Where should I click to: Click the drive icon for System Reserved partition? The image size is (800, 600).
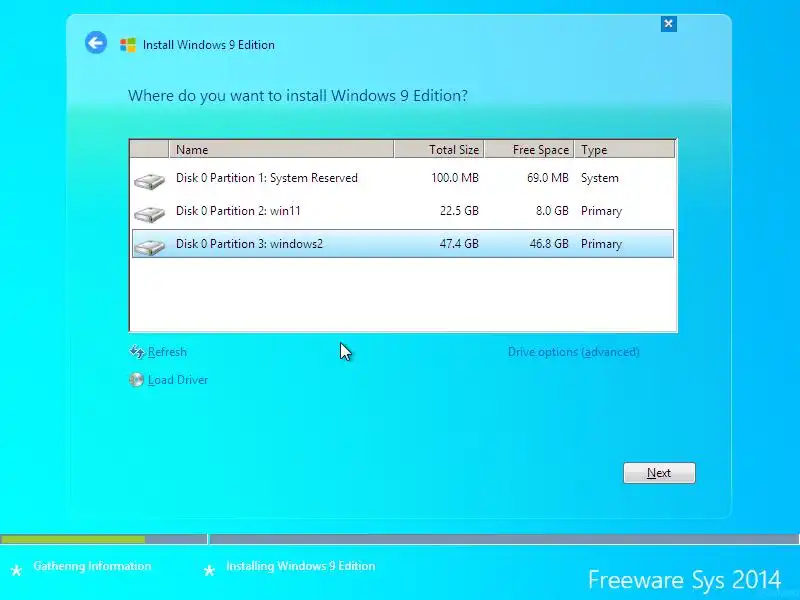click(149, 181)
